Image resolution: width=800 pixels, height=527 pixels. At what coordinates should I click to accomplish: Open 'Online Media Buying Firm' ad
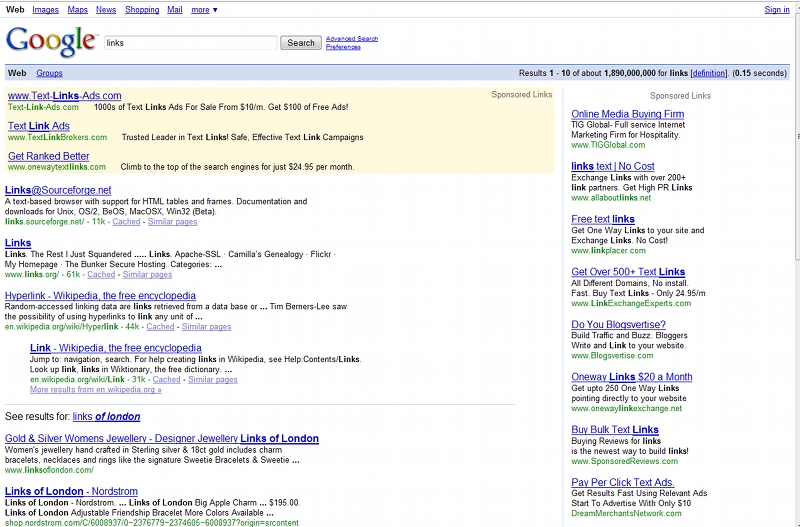coord(628,114)
